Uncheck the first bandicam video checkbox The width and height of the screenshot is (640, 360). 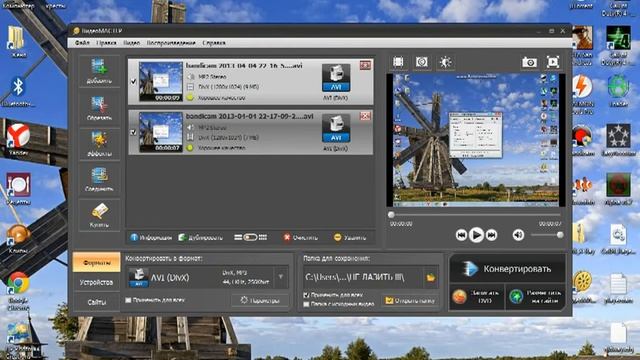pos(133,82)
